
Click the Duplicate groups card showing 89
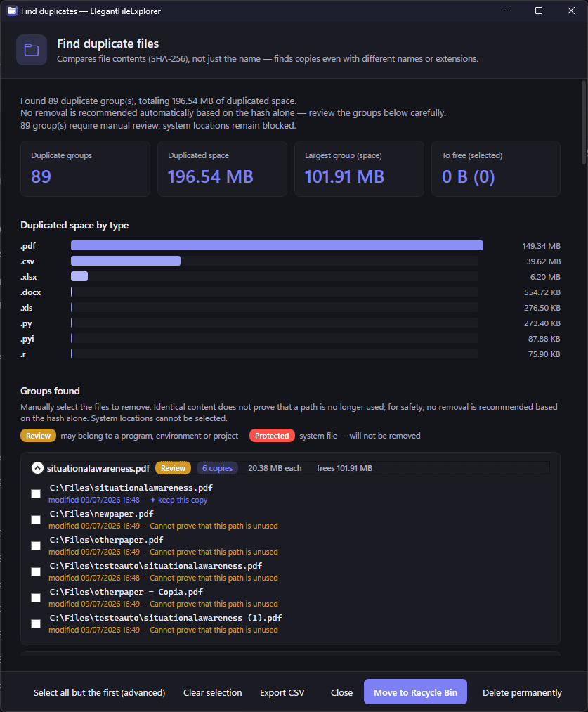click(85, 169)
